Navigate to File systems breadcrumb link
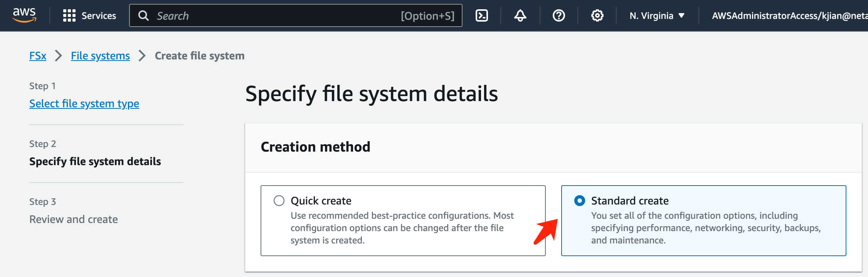 pyautogui.click(x=100, y=56)
